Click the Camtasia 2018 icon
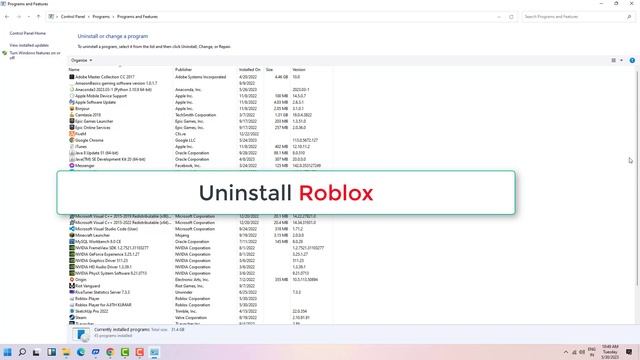Screen dimensions: 640x360 [71, 115]
